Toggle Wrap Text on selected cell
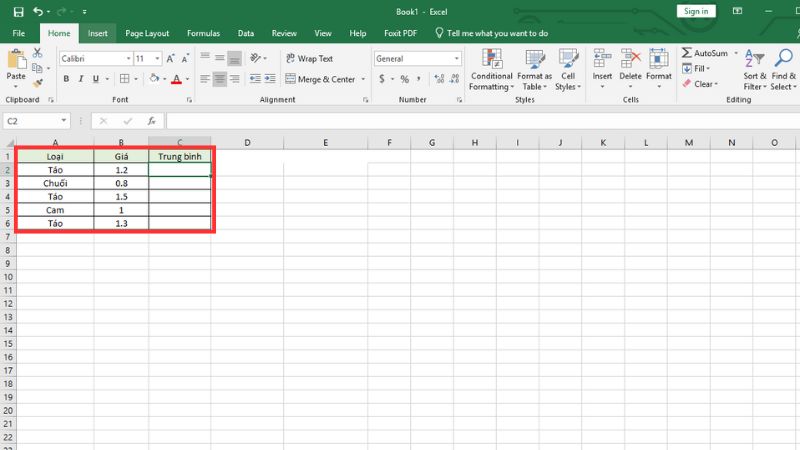The height and width of the screenshot is (450, 800). point(309,59)
